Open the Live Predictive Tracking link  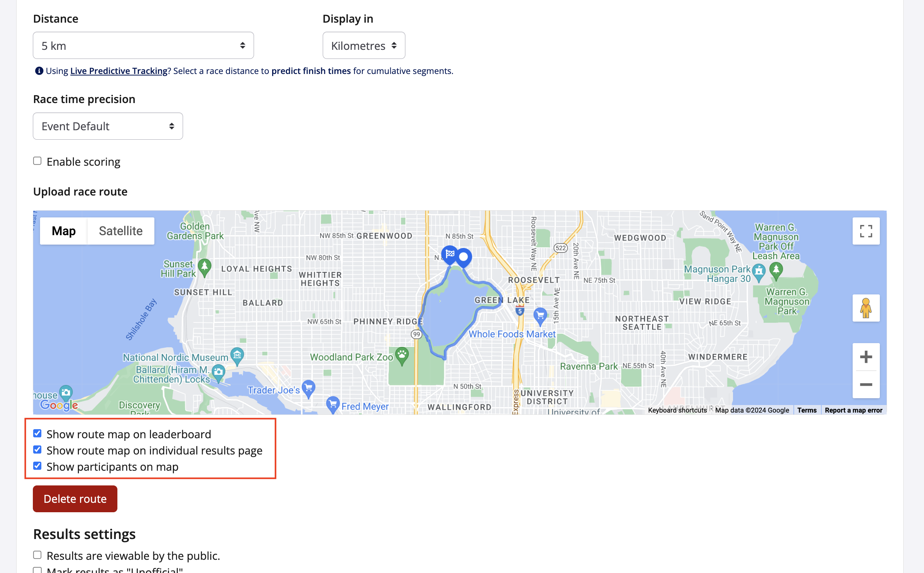tap(119, 71)
